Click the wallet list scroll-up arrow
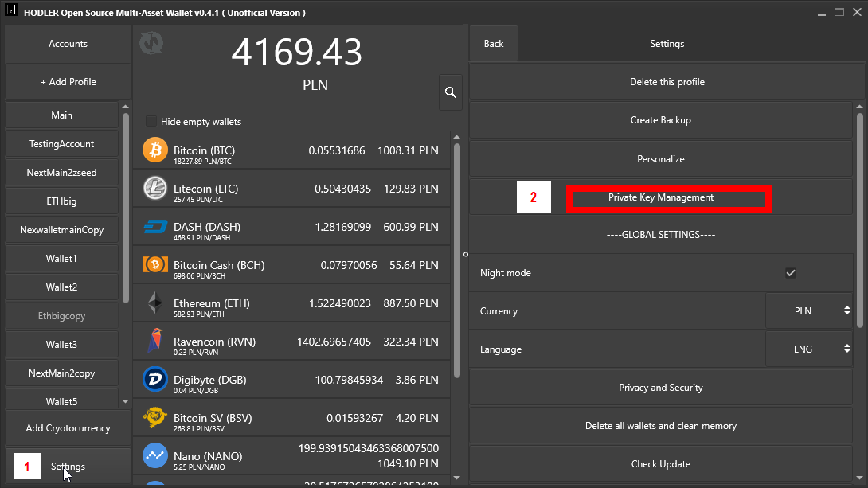 point(457,137)
